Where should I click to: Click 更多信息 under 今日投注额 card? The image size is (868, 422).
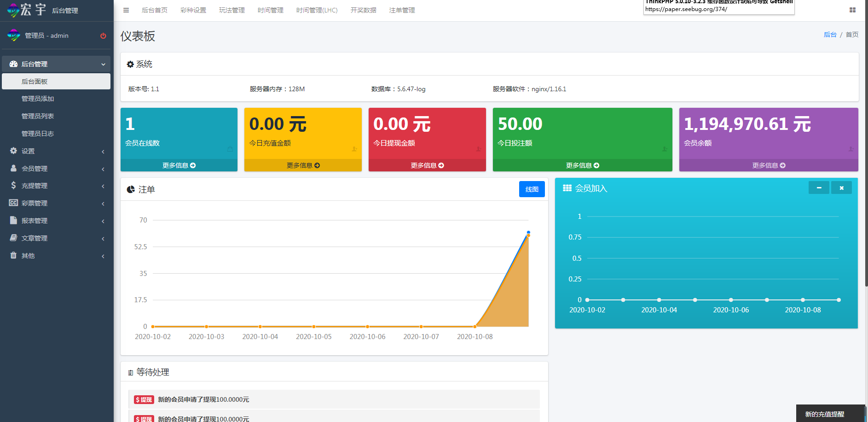[583, 165]
